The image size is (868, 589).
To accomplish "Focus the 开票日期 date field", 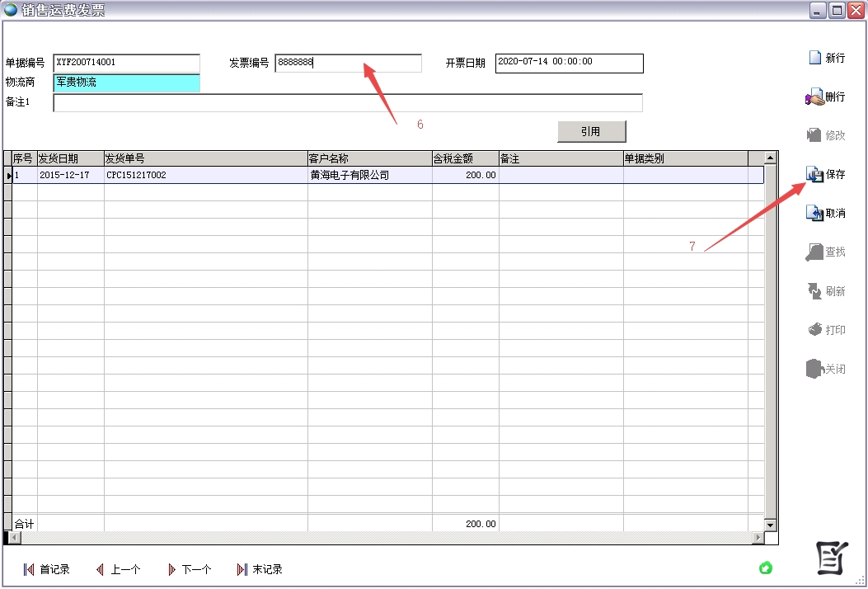I will coord(569,63).
